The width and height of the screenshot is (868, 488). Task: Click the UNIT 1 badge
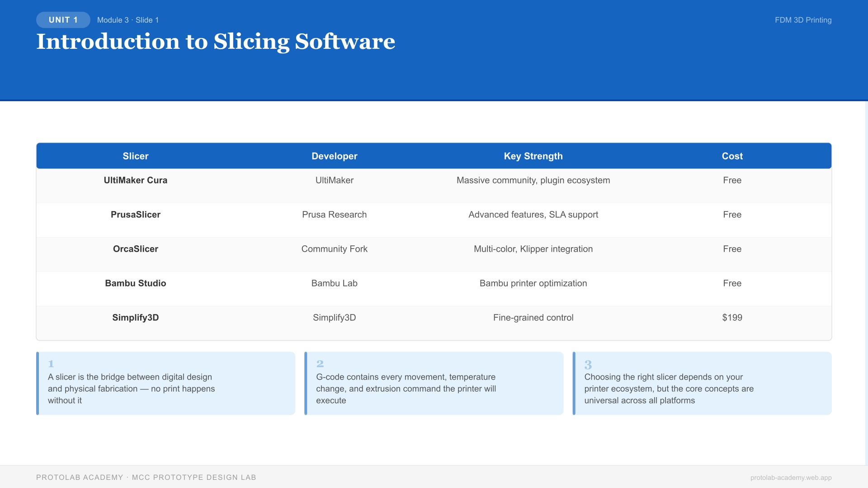pyautogui.click(x=63, y=20)
